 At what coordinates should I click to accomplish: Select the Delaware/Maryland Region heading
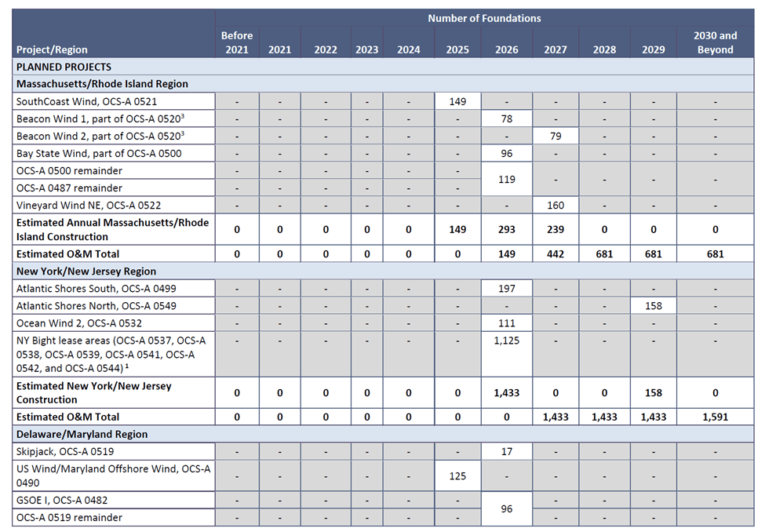[x=82, y=434]
